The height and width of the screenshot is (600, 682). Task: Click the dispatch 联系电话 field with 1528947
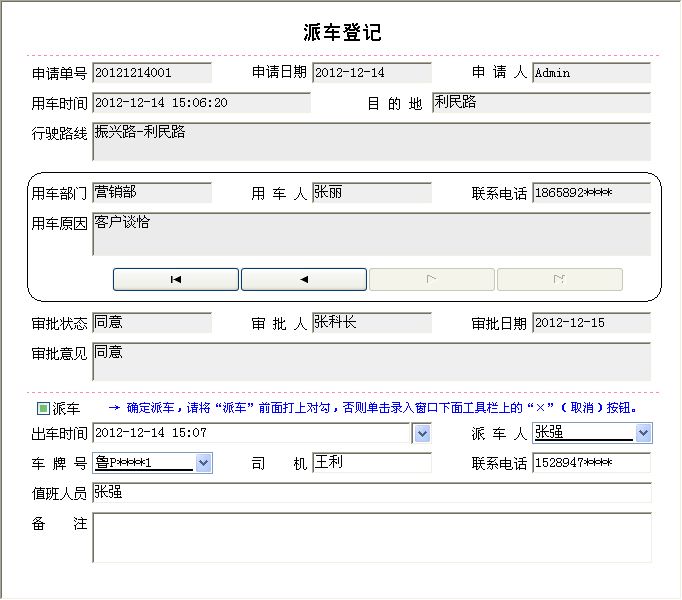click(591, 463)
